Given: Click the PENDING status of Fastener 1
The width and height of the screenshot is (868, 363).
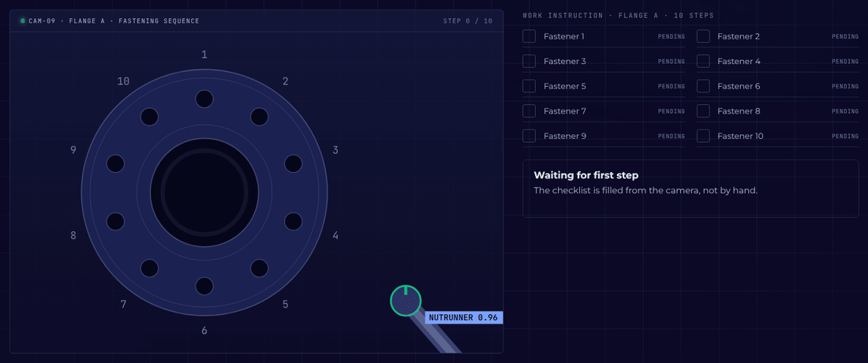Looking at the screenshot, I should pos(672,36).
